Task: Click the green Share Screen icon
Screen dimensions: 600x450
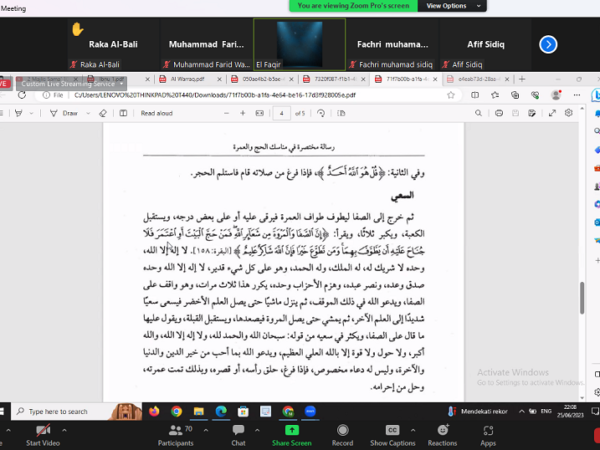Action: click(x=292, y=430)
